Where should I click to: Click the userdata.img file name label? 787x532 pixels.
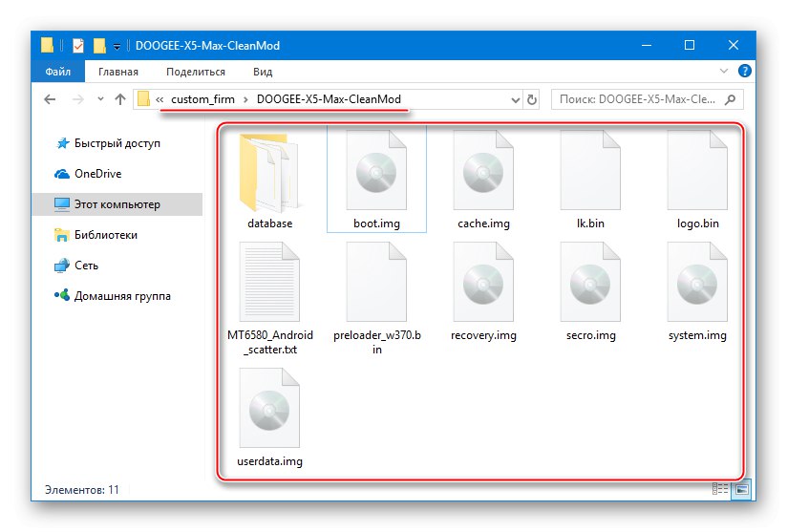click(x=269, y=461)
